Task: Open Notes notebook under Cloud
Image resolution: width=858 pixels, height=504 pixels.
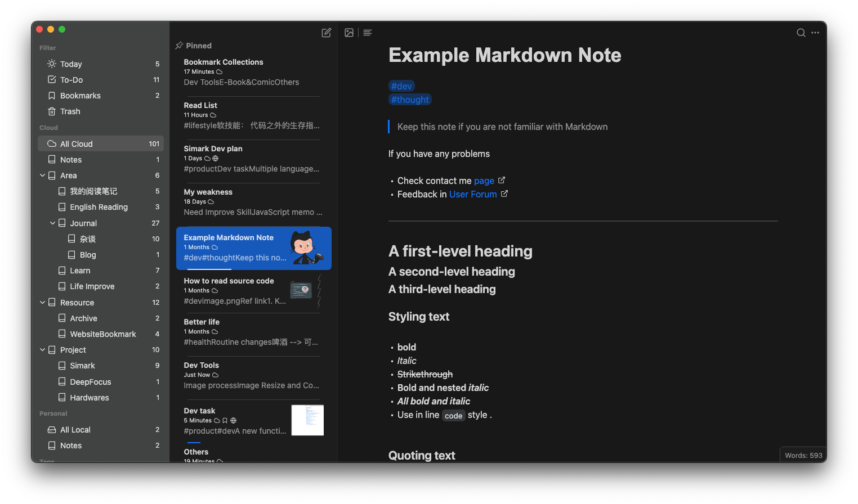Action: (x=101, y=159)
